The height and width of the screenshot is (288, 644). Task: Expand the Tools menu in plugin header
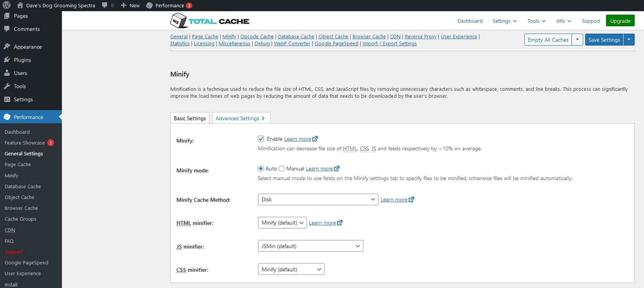point(536,21)
